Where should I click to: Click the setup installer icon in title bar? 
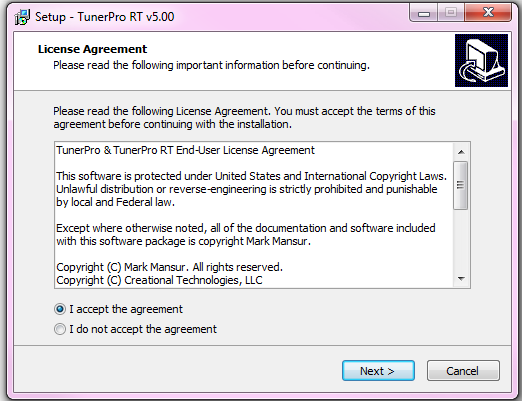pos(22,17)
